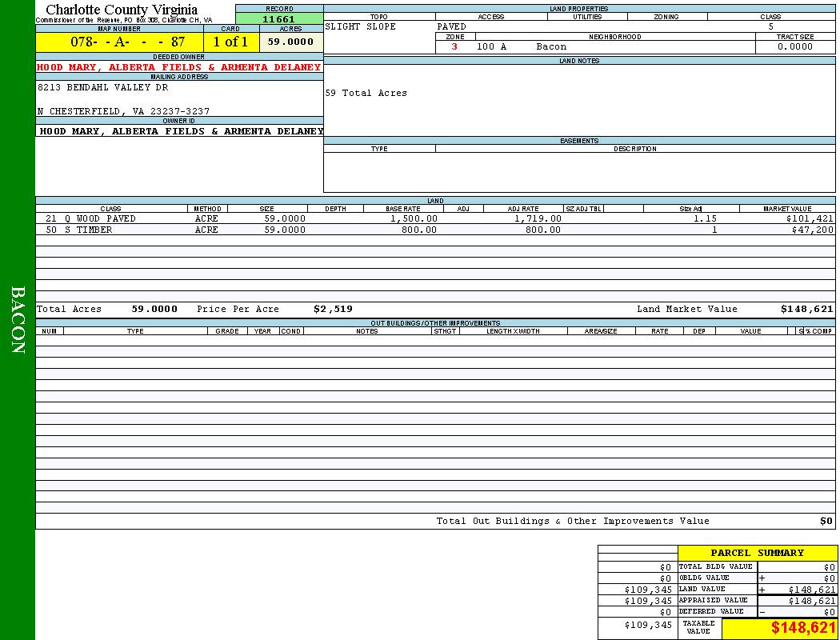Select the name under the OWNER ID header
The height and width of the screenshot is (640, 840).
[181, 131]
